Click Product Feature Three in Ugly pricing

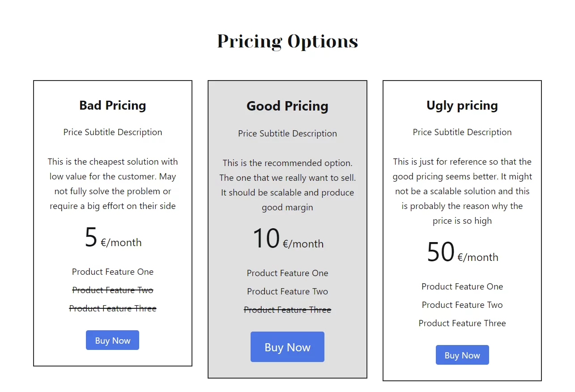coord(462,323)
